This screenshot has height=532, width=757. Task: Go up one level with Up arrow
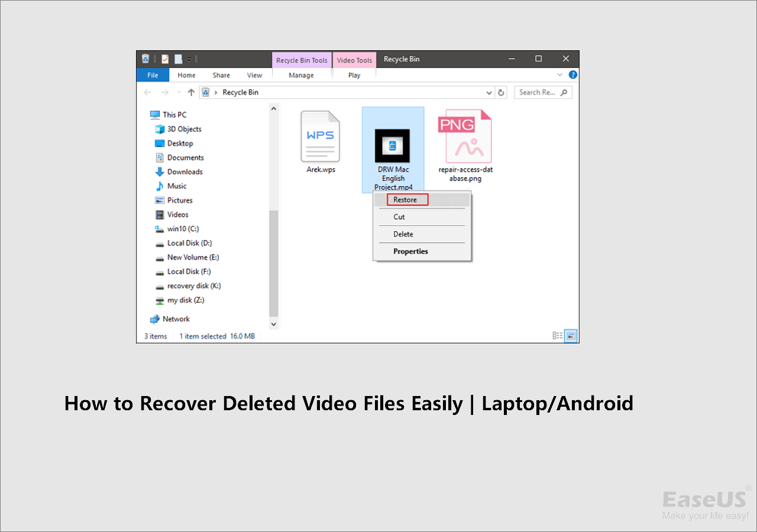191,92
